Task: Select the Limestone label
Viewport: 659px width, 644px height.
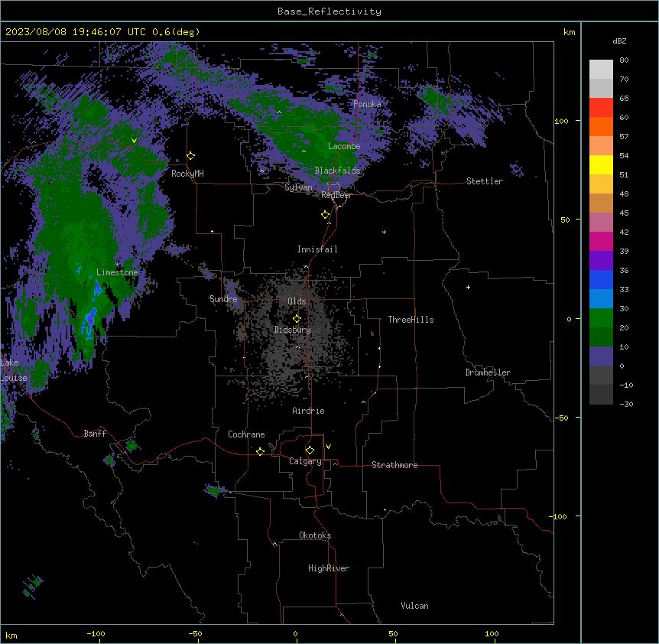Action: (117, 272)
